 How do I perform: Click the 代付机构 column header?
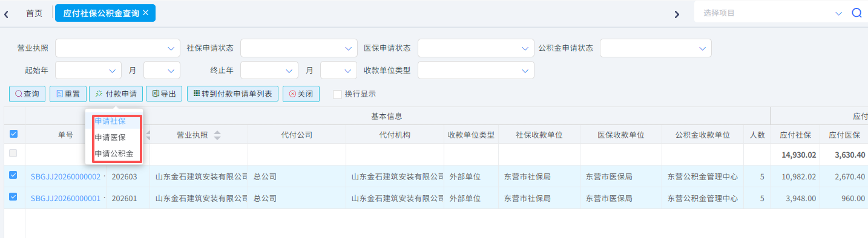395,135
